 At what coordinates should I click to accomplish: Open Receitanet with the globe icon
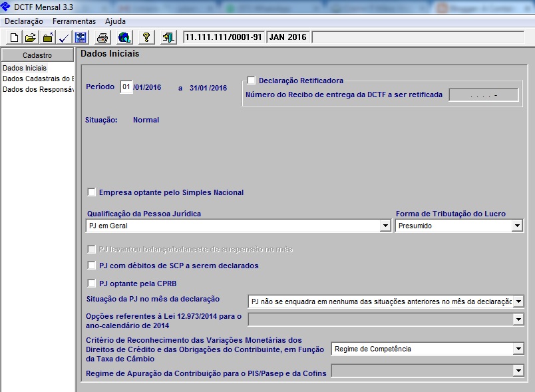(x=124, y=37)
